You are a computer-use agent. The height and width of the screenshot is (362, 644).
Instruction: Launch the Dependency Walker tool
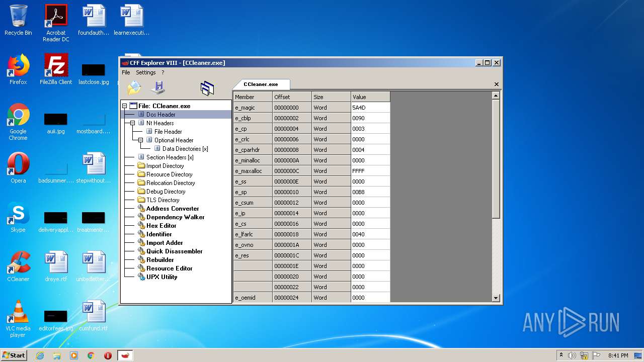(175, 217)
